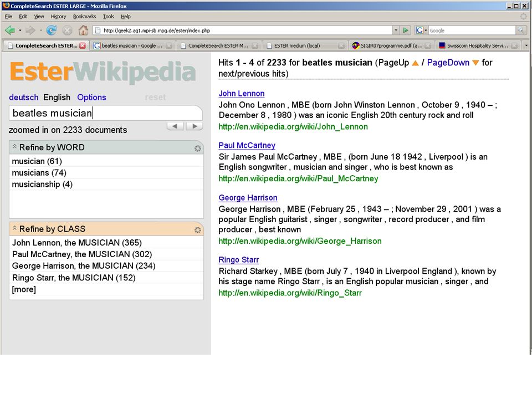This screenshot has width=532, height=399.
Task: Open the John Lennon result title
Action: point(242,94)
